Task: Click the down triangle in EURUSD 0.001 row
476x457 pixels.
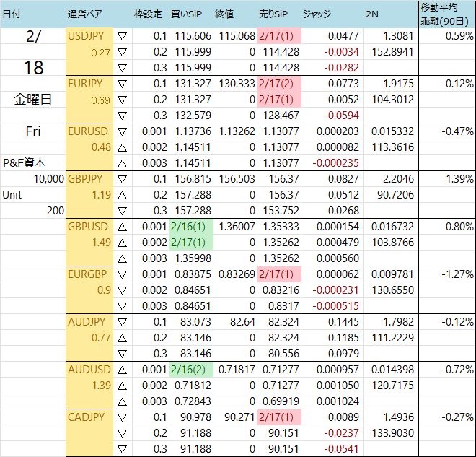Action: pos(122,131)
